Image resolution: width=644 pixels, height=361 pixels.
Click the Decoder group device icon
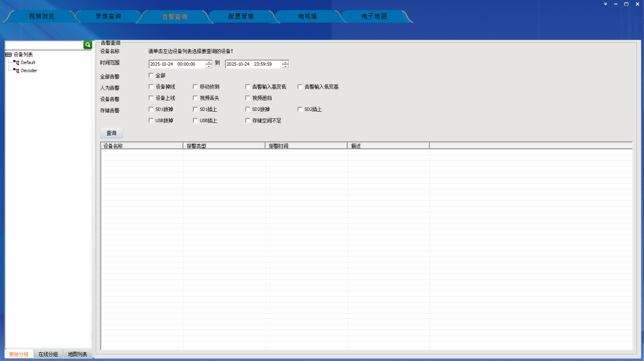tap(16, 71)
